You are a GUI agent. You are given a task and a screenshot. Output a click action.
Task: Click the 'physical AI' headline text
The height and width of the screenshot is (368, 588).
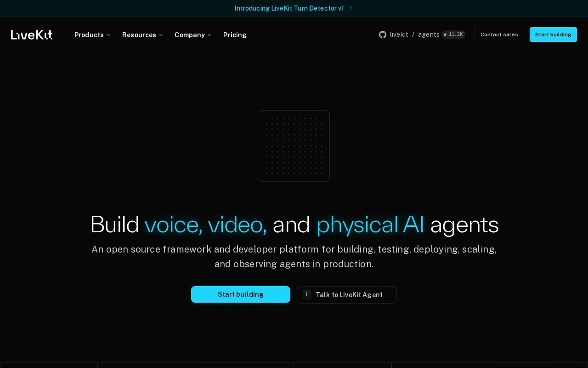click(370, 224)
